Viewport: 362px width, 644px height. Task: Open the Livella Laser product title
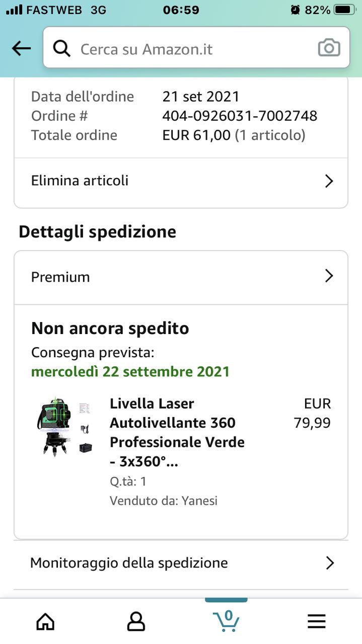(x=177, y=432)
